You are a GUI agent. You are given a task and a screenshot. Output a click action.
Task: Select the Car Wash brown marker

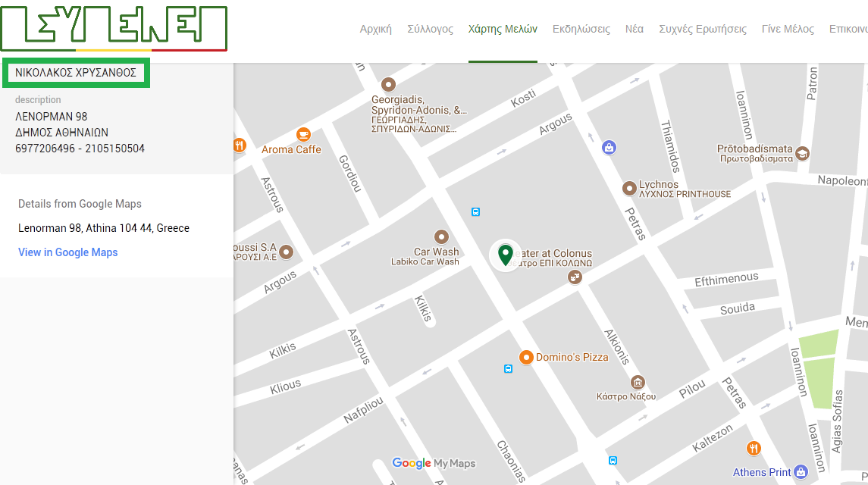441,237
